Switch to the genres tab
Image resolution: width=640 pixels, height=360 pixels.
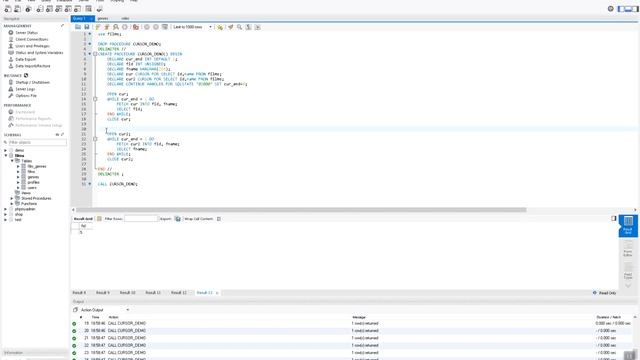point(103,18)
